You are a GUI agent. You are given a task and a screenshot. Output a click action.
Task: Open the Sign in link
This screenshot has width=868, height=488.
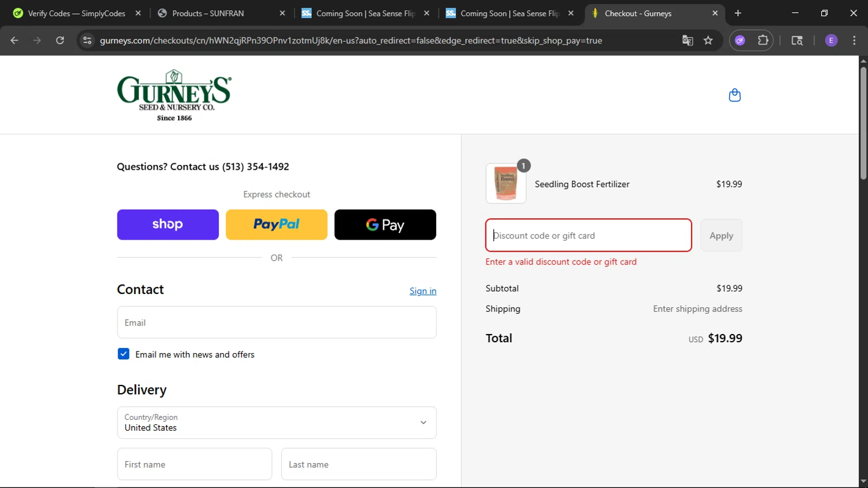pyautogui.click(x=423, y=291)
